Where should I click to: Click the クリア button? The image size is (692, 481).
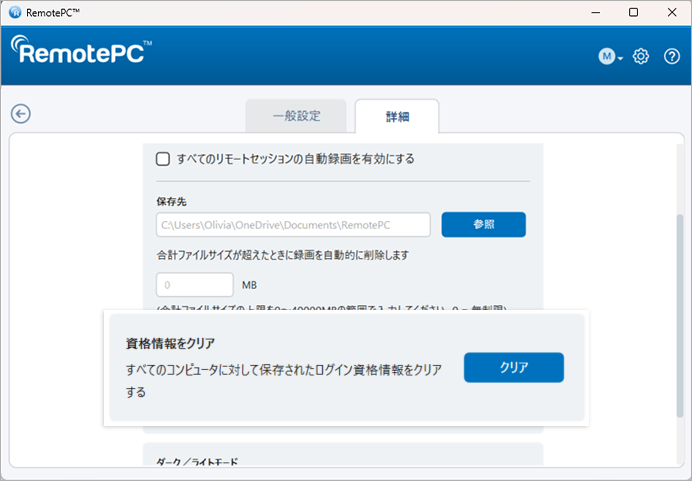[x=514, y=368]
